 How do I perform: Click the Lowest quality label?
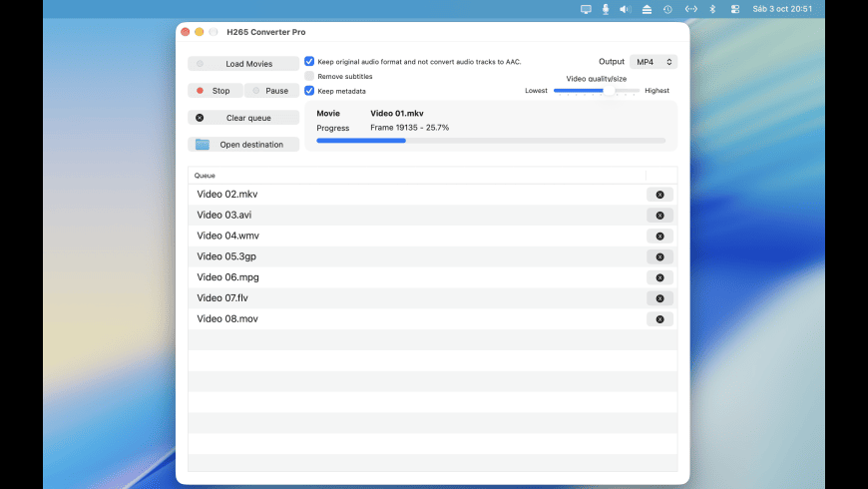pos(536,90)
